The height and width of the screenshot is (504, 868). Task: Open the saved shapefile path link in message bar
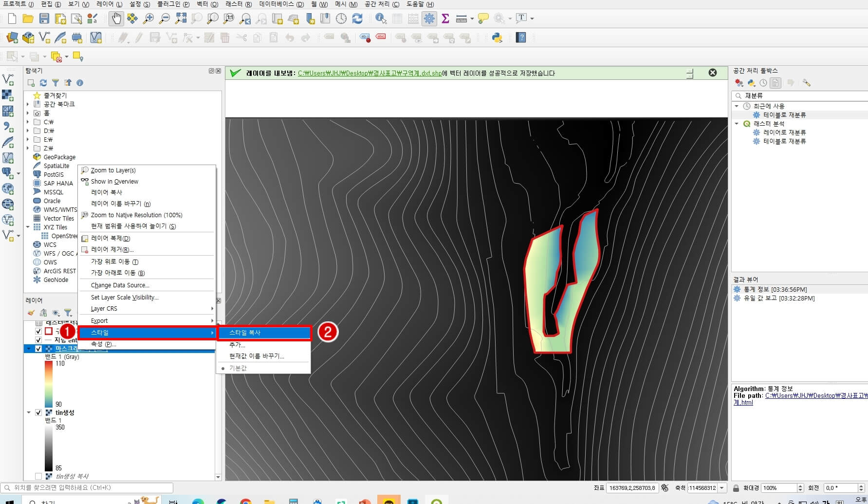[370, 73]
